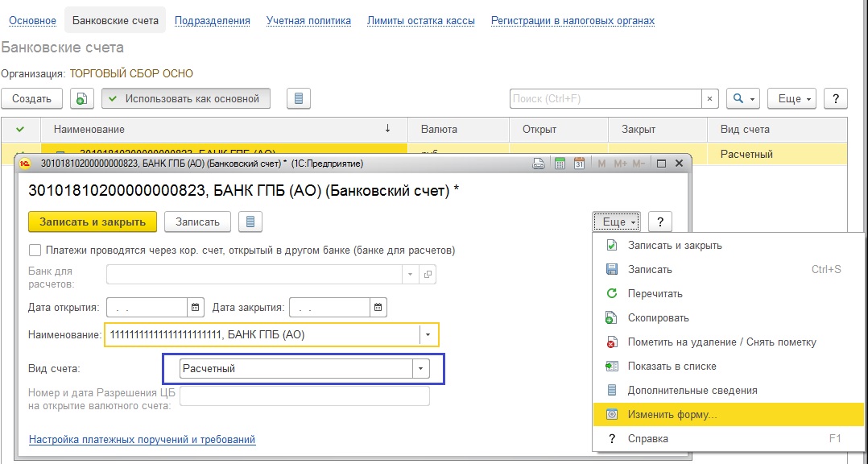Click the sort arrow in Наименование column header

coord(387,128)
